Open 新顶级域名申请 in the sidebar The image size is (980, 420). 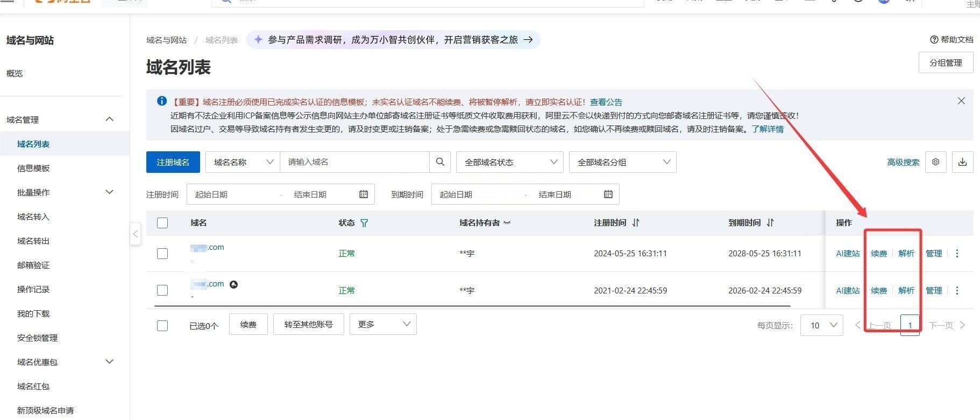(x=45, y=410)
